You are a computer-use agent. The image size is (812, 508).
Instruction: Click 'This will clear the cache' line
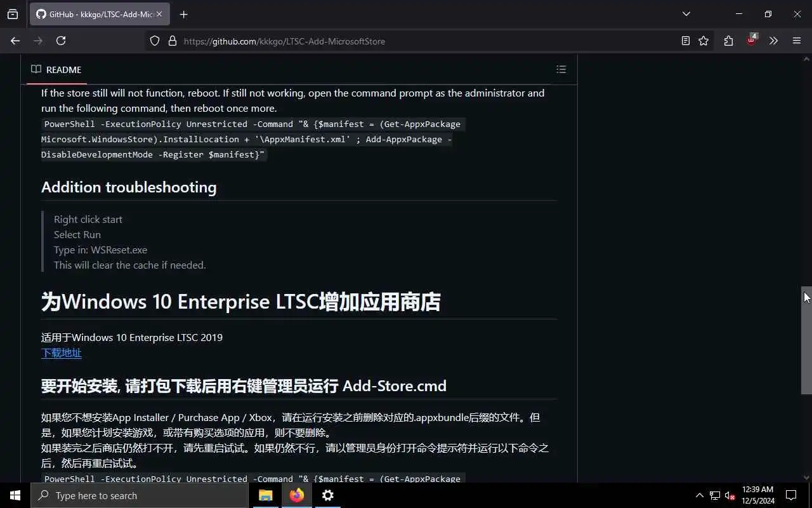click(x=130, y=265)
